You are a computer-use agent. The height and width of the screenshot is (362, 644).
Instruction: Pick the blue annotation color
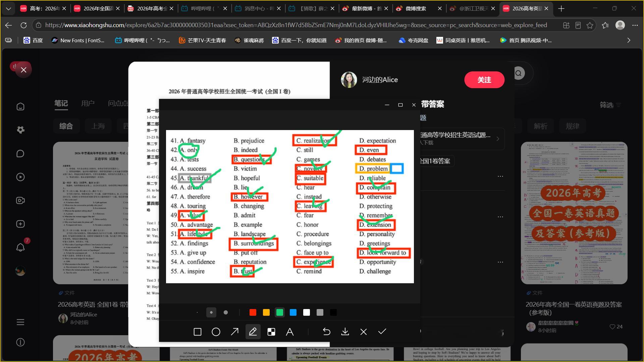293,312
